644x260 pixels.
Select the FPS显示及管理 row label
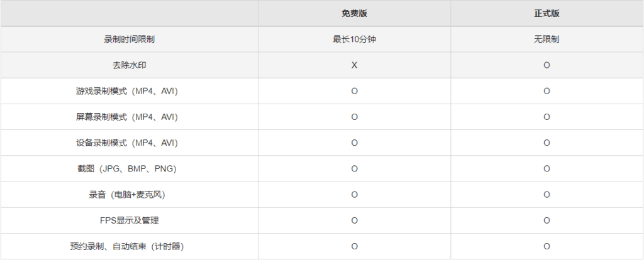(129, 220)
